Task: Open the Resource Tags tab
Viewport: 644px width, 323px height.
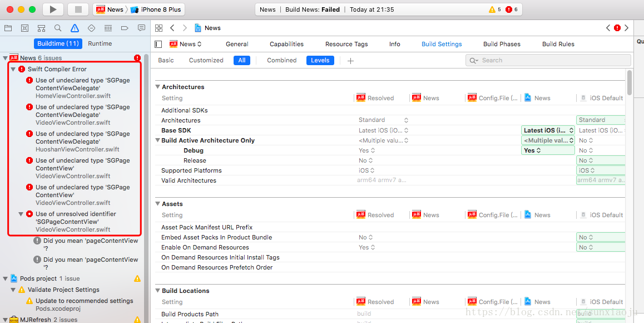Action: point(346,44)
